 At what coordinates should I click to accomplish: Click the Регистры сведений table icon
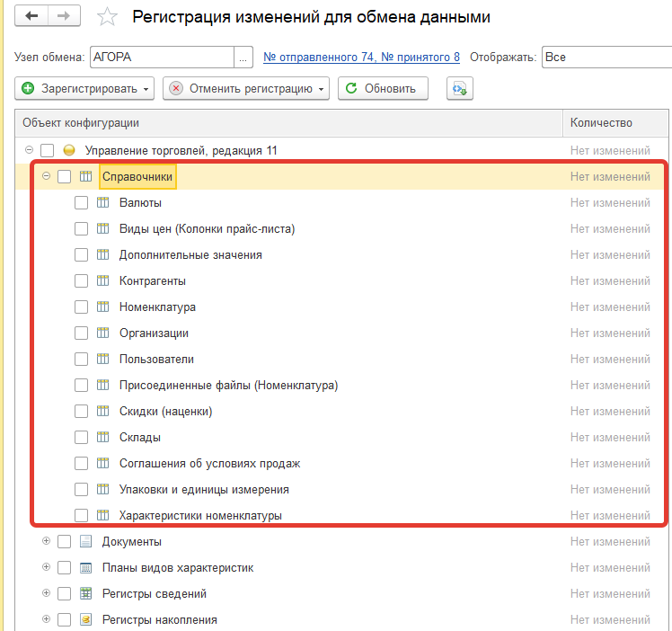[86, 594]
